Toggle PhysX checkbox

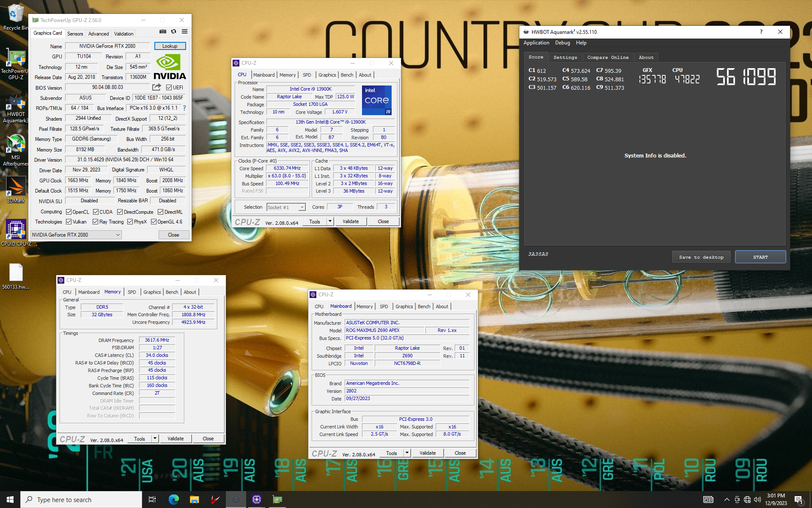click(x=130, y=222)
